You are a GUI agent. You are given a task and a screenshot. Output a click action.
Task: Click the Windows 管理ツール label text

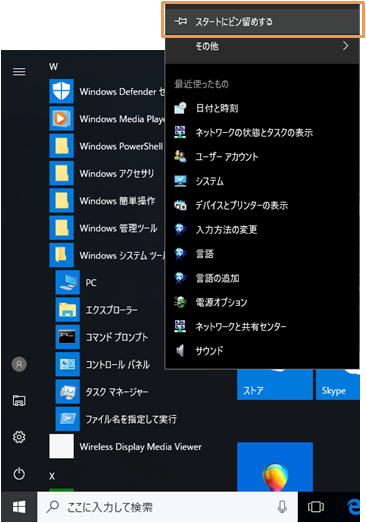click(118, 228)
